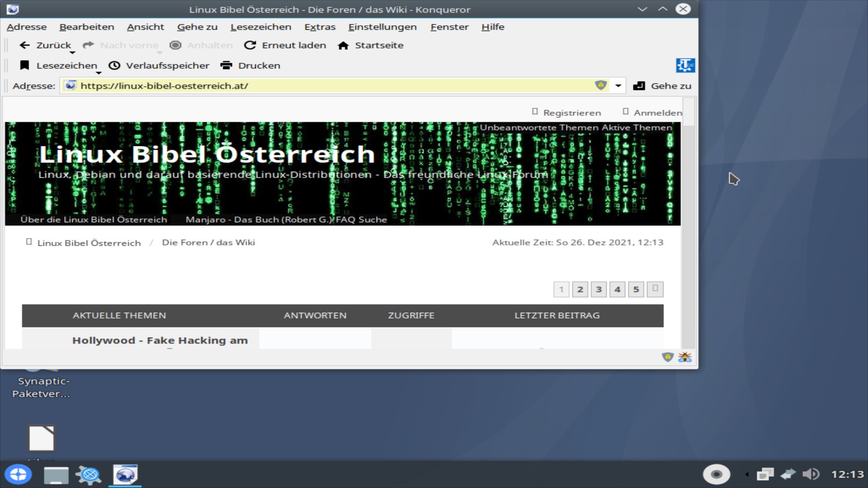868x488 pixels.
Task: Collapse the system tray with the small arrow
Action: pyautogui.click(x=747, y=474)
